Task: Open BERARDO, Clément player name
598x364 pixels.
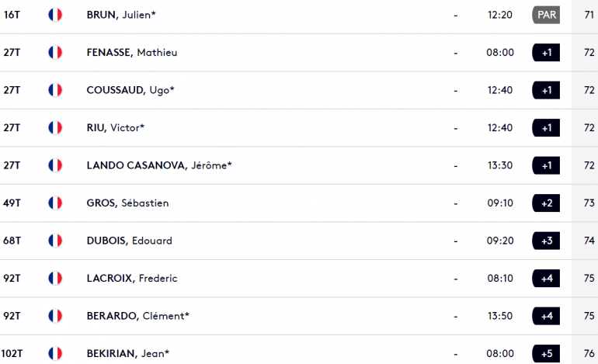Action: coord(137,316)
